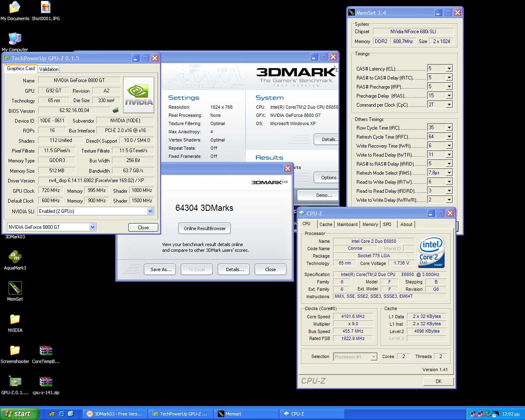Click the Options button in 3DMark03
This screenshot has width=525, height=420.
tap(327, 178)
